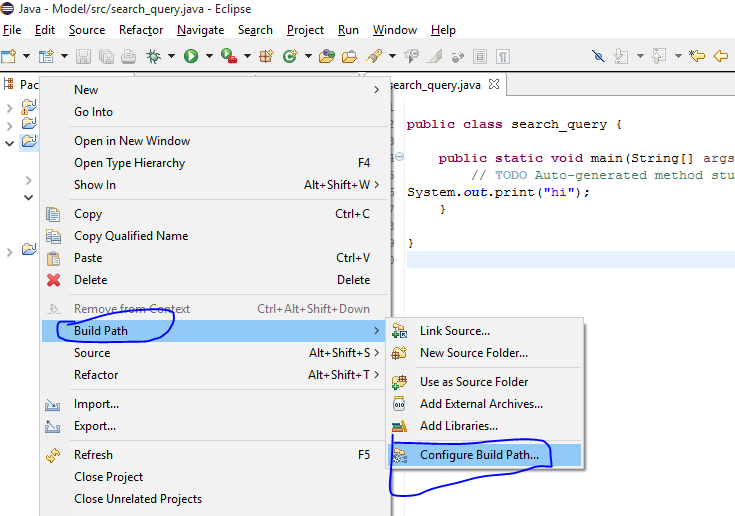Open the Refactor menu in menu bar
The image size is (735, 516).
tap(141, 30)
